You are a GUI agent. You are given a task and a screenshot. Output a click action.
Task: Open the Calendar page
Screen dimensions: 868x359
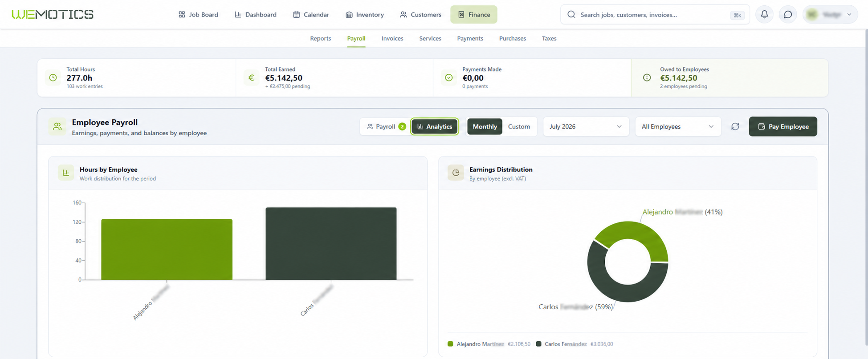pyautogui.click(x=311, y=14)
